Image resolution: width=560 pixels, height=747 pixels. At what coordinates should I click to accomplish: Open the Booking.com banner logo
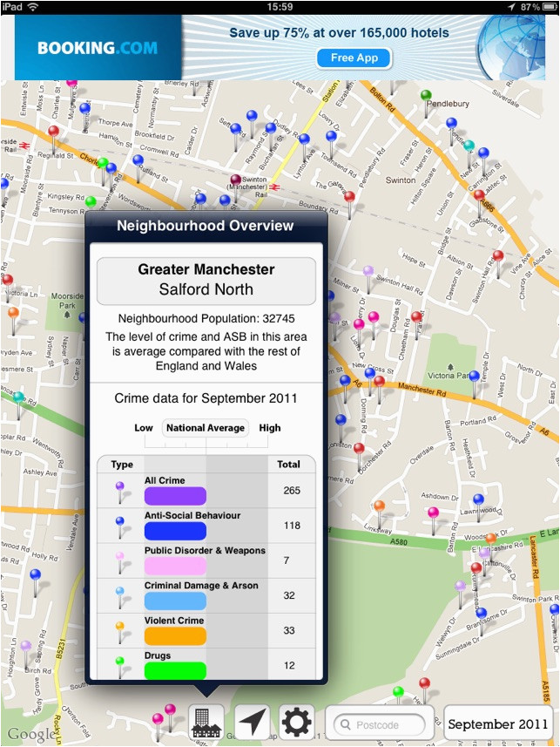(98, 48)
